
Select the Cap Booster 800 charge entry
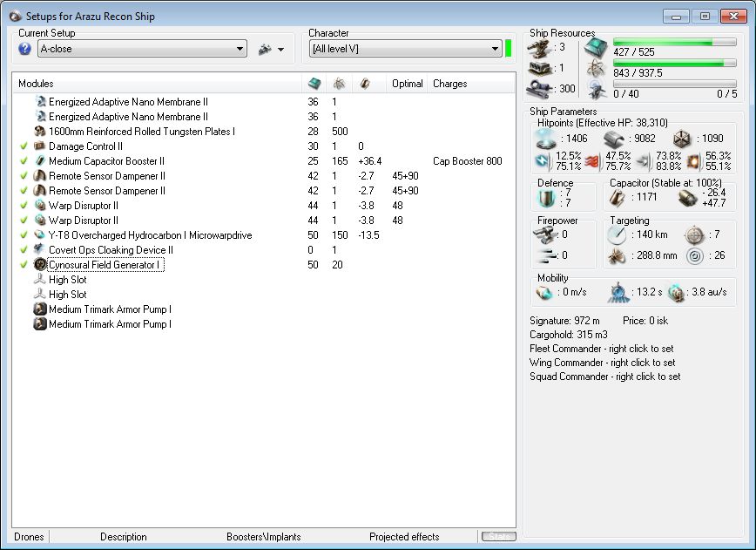[x=467, y=161]
